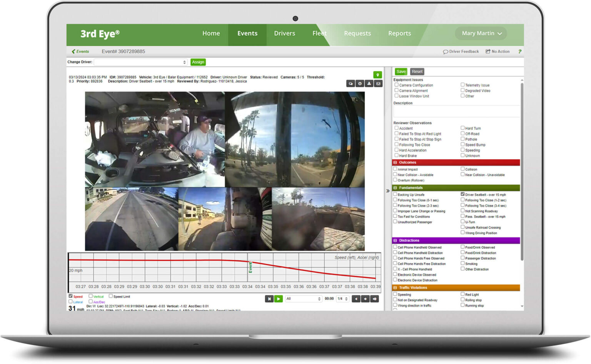Image resolution: width=591 pixels, height=364 pixels.
Task: Select the hopper camera view
Action: coord(318,219)
